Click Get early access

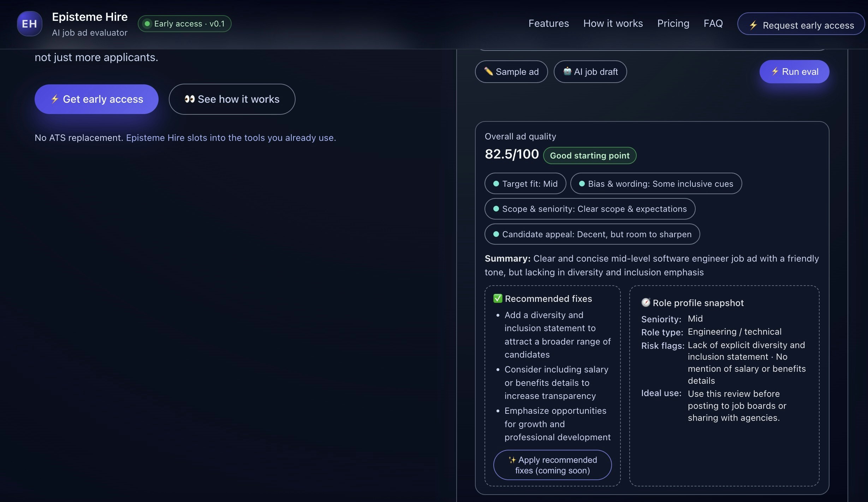[96, 99]
